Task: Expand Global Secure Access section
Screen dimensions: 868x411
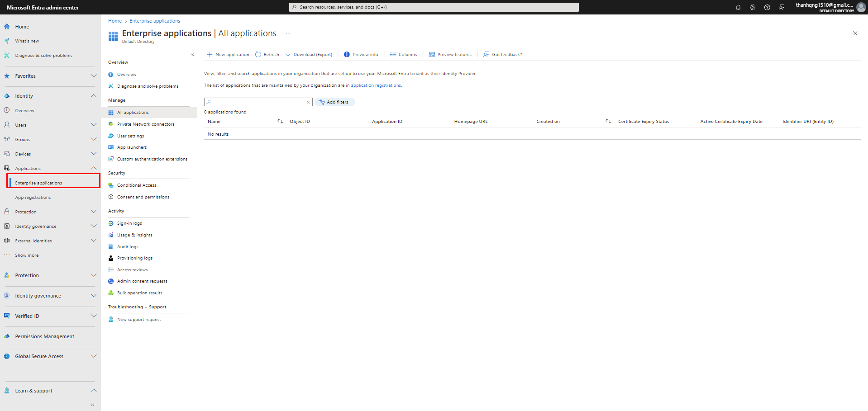Action: pos(94,356)
